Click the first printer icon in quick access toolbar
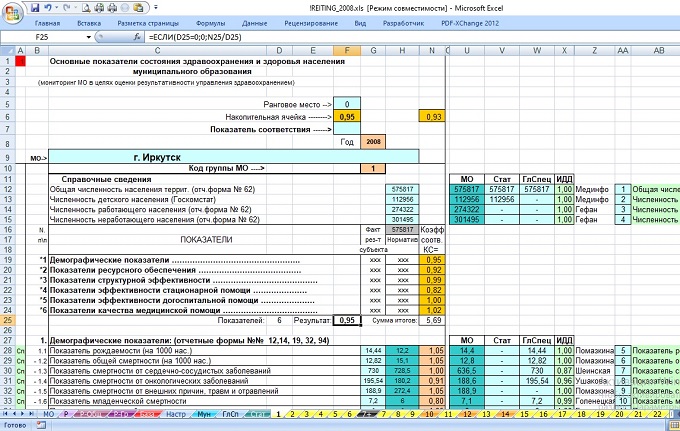 99,8
